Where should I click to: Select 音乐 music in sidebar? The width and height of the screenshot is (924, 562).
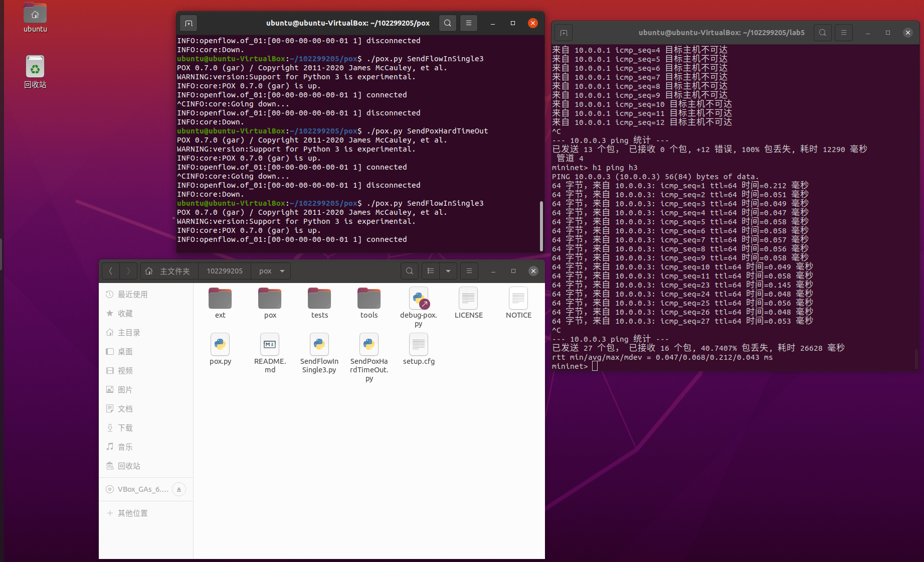(x=146, y=447)
